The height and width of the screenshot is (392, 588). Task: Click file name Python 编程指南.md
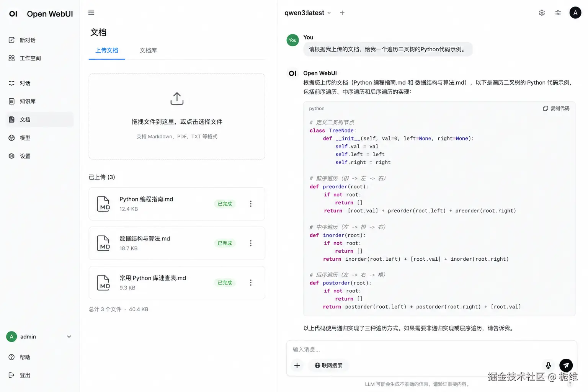pyautogui.click(x=146, y=199)
